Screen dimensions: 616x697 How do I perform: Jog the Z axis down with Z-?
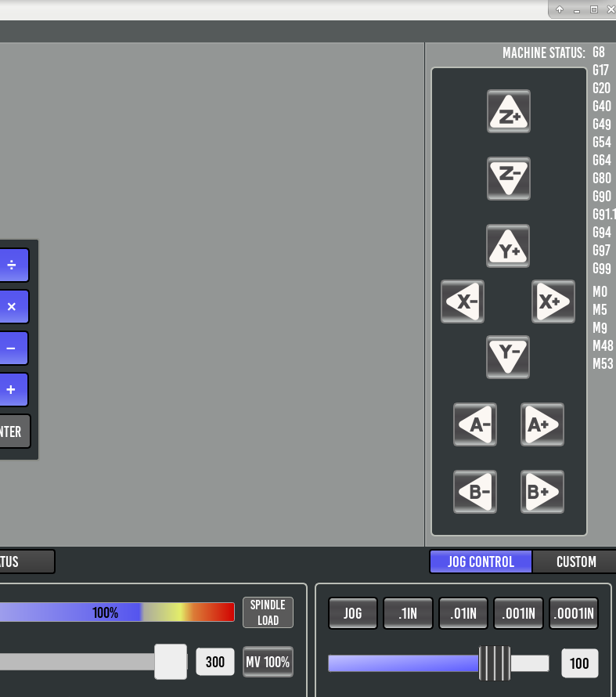(x=509, y=179)
